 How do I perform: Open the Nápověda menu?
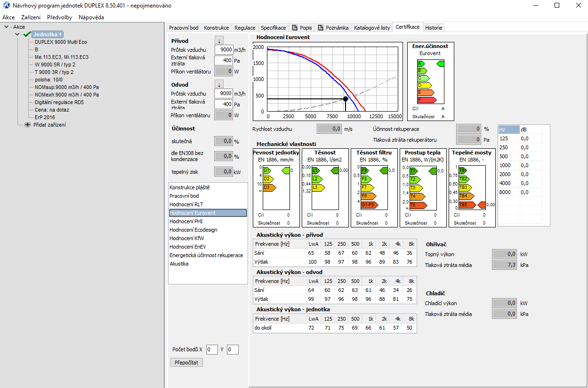[91, 17]
